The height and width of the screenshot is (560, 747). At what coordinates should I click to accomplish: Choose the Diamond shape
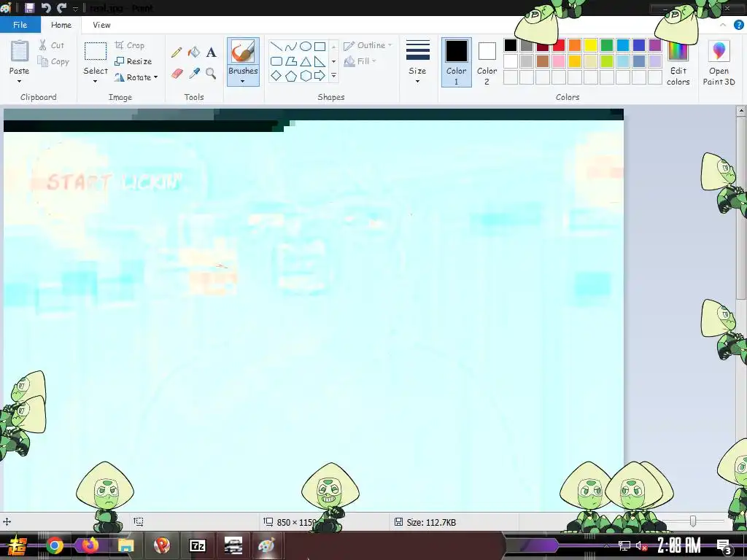[x=276, y=76]
